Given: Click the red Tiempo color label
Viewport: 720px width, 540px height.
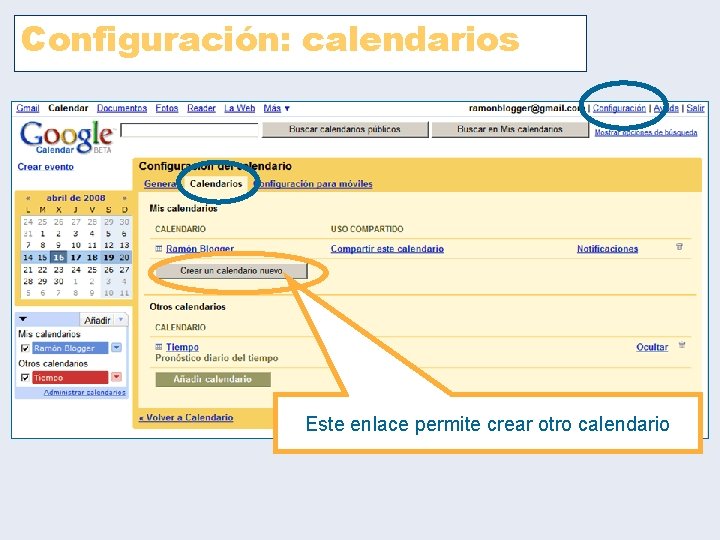Looking at the screenshot, I should [x=70, y=377].
